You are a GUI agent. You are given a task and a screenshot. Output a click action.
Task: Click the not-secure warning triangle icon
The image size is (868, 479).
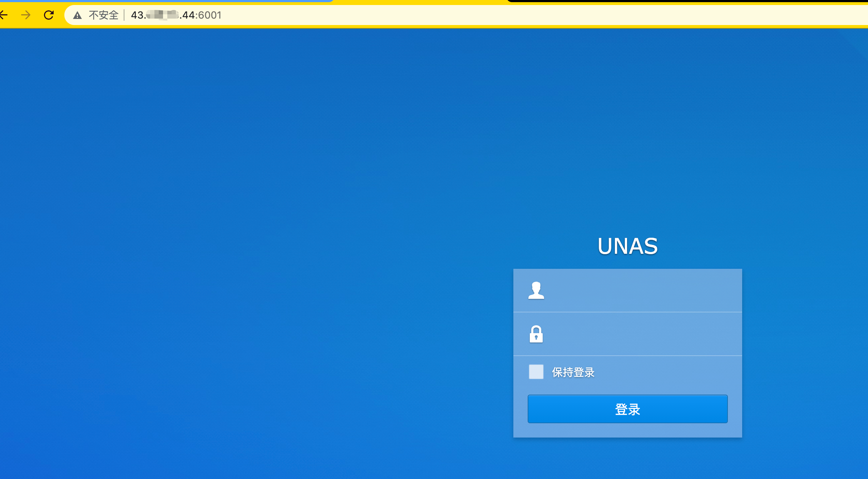[x=77, y=15]
